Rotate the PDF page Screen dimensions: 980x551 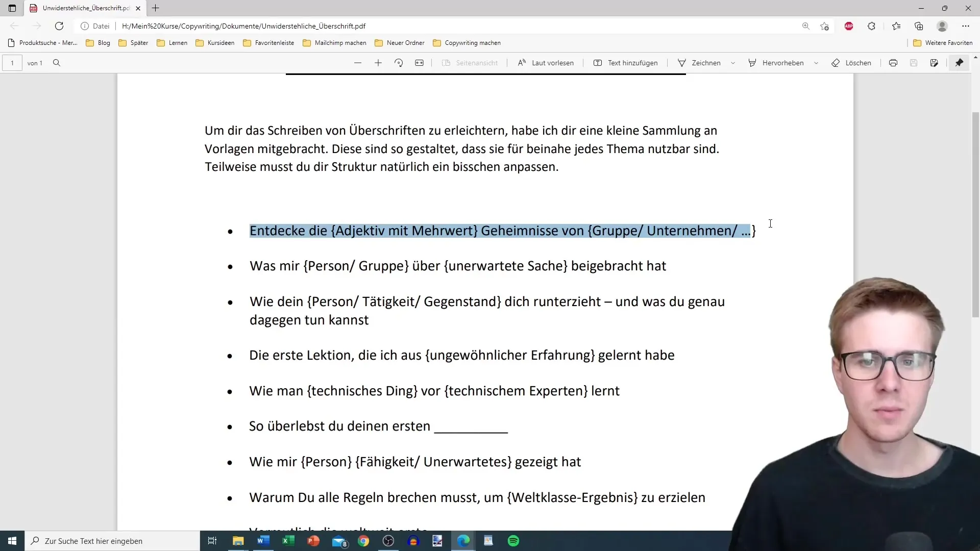pos(399,63)
